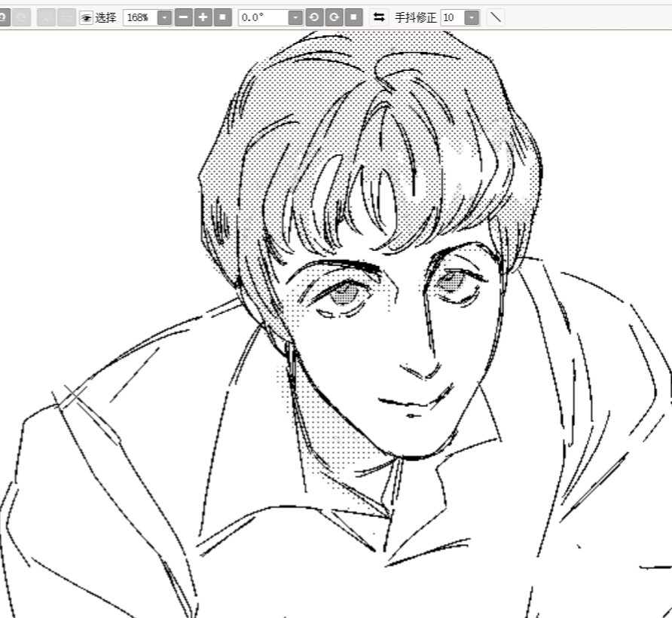Open the rotation angle dropdown
The width and height of the screenshot is (672, 618).
295,17
